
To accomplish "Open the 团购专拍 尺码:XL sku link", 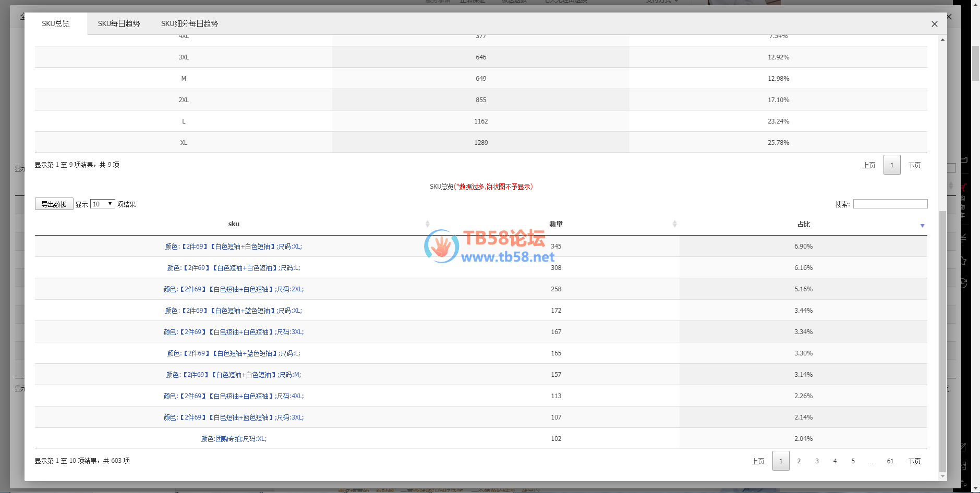I will click(x=234, y=439).
